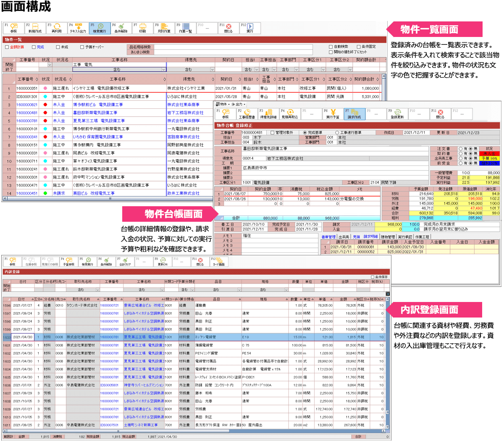Click the 実行予算 (F6) yen icon
Image resolution: width=504 pixels, height=441 pixels.
[x=333, y=113]
